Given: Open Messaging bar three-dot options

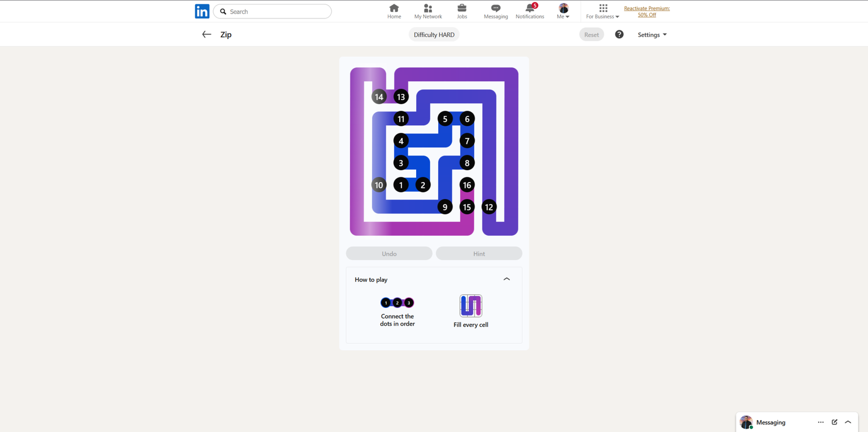Looking at the screenshot, I should tap(820, 422).
